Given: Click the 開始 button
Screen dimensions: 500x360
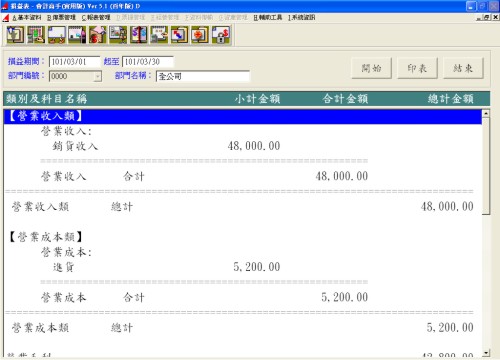Looking at the screenshot, I should click(371, 68).
